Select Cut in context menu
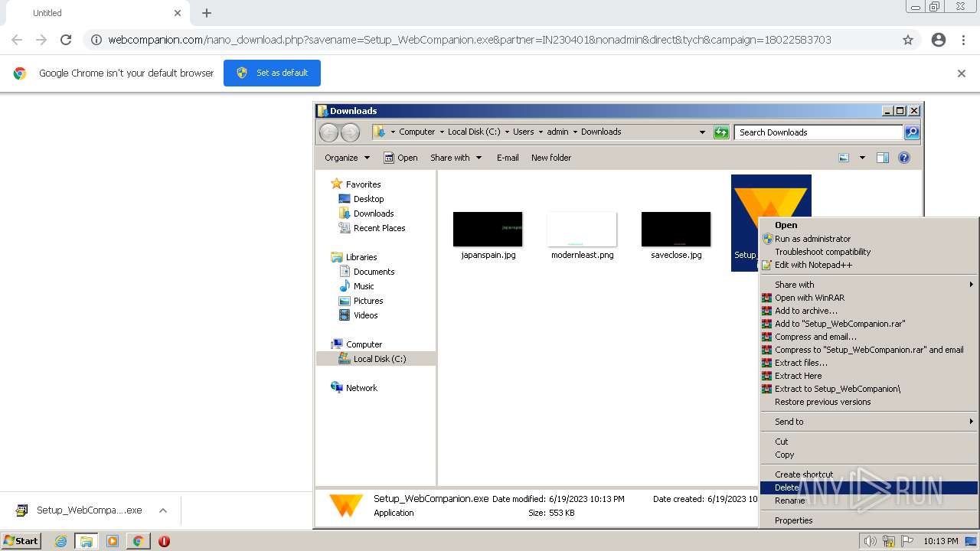 tap(869, 442)
